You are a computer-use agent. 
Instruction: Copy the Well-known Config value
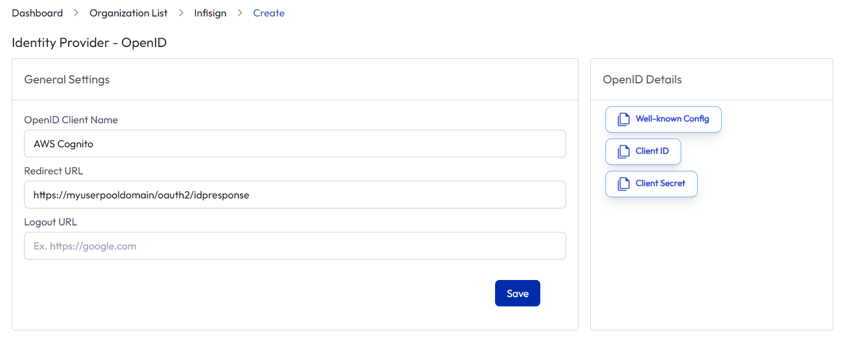[x=663, y=119]
